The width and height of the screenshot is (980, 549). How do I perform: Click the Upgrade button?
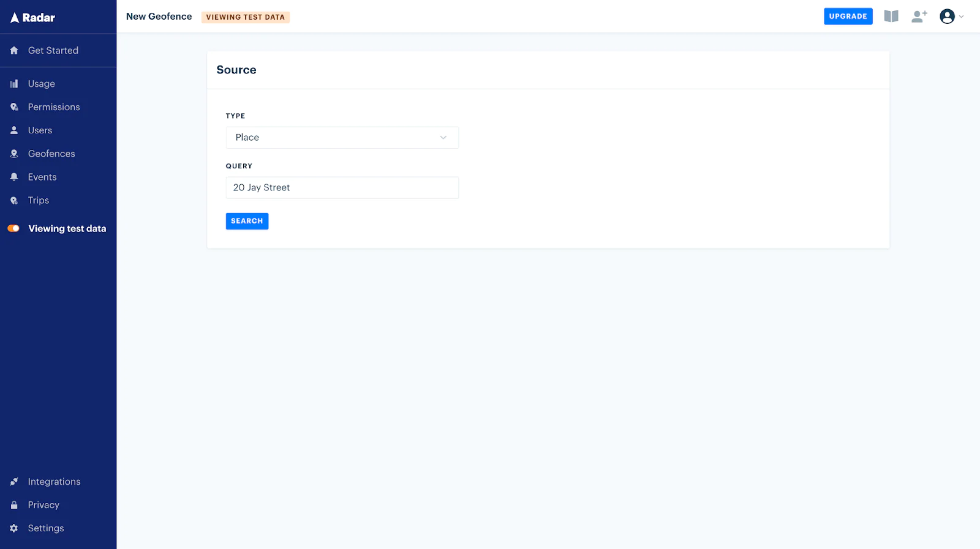click(848, 17)
